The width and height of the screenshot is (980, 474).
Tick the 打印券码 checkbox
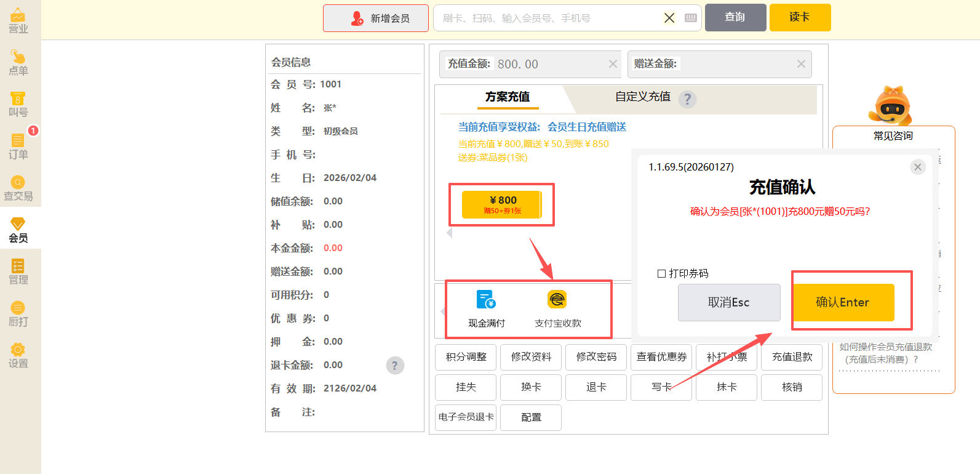click(662, 273)
